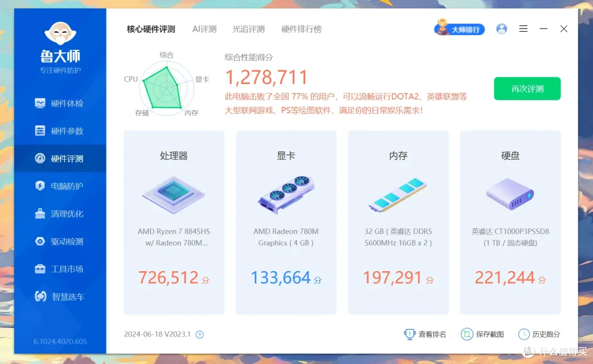
Task: Click the 1,278,711 overall score
Action: click(x=266, y=77)
